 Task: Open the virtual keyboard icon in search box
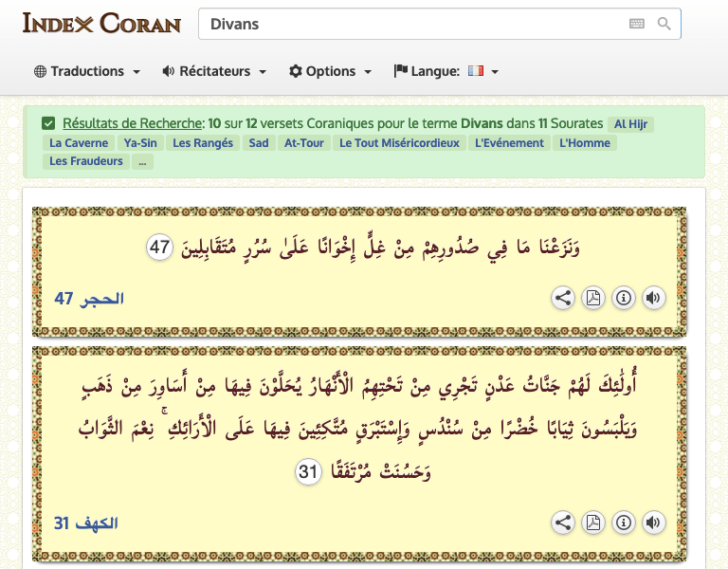[636, 24]
